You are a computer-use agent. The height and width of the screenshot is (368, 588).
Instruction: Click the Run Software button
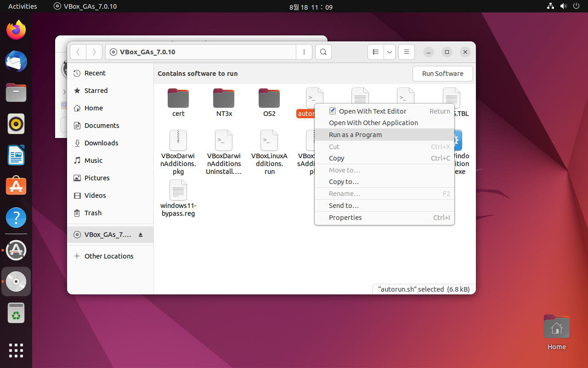[x=443, y=74]
